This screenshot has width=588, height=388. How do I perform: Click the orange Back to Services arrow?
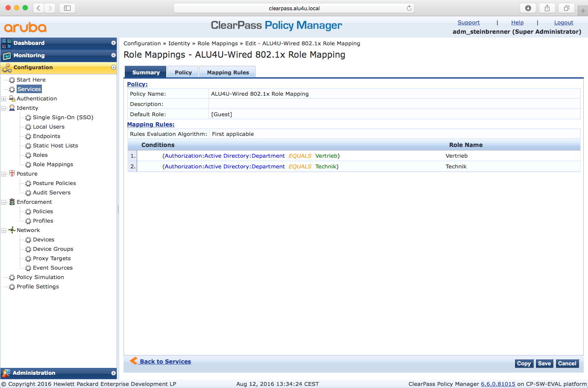134,361
